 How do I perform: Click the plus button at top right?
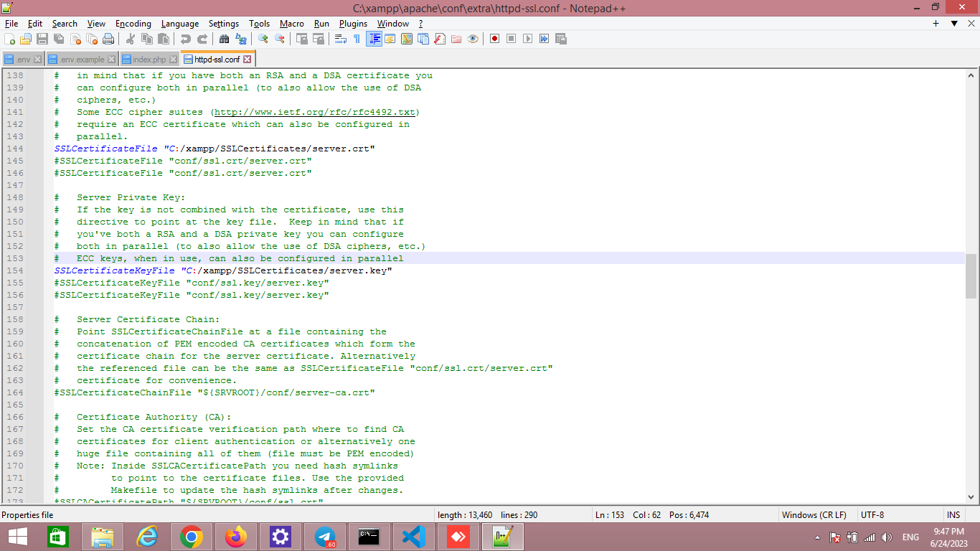[936, 24]
